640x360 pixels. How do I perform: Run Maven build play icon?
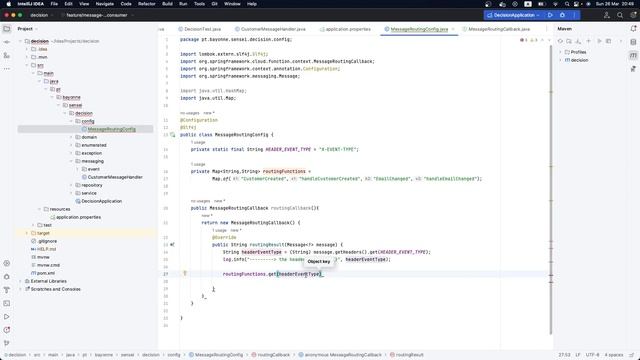coord(599,41)
